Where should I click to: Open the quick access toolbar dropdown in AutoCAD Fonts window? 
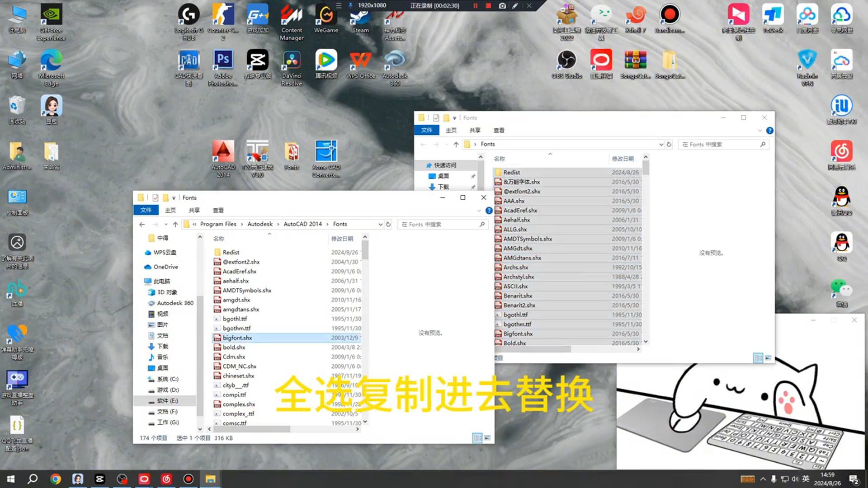click(x=174, y=198)
